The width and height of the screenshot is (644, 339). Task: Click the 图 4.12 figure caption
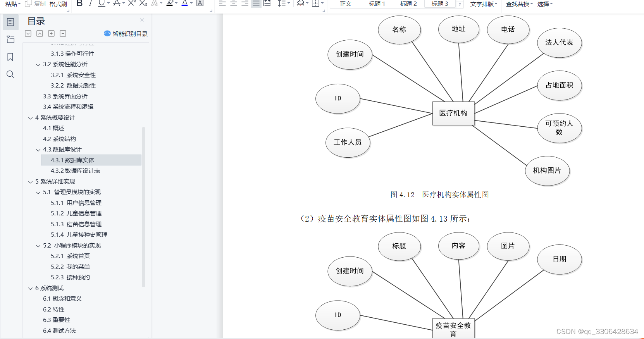[439, 194]
